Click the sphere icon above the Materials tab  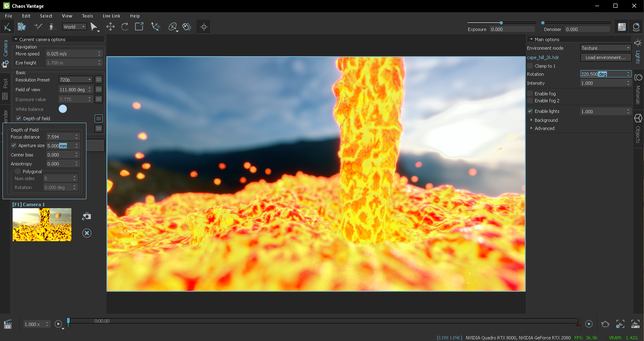638,77
